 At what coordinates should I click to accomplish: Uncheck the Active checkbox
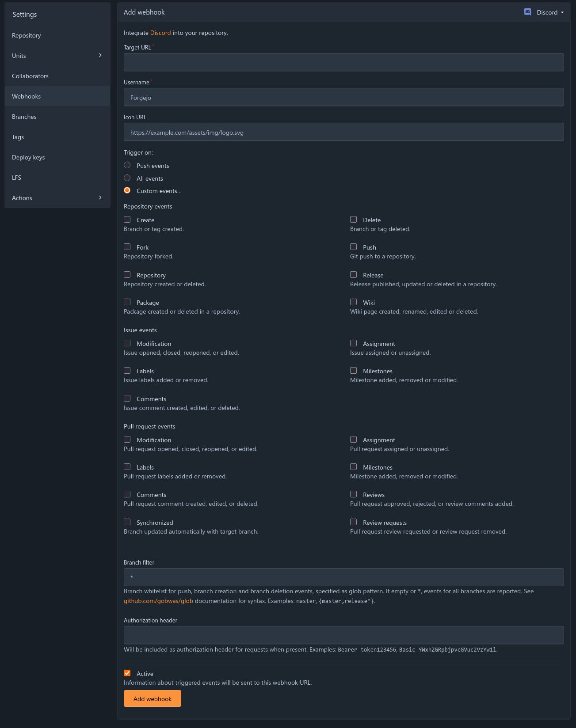[127, 673]
